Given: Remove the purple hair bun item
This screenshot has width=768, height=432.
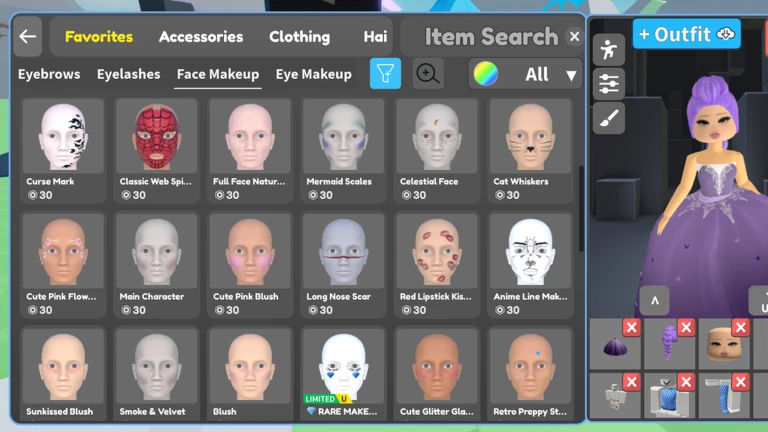Looking at the screenshot, I should pos(631,328).
